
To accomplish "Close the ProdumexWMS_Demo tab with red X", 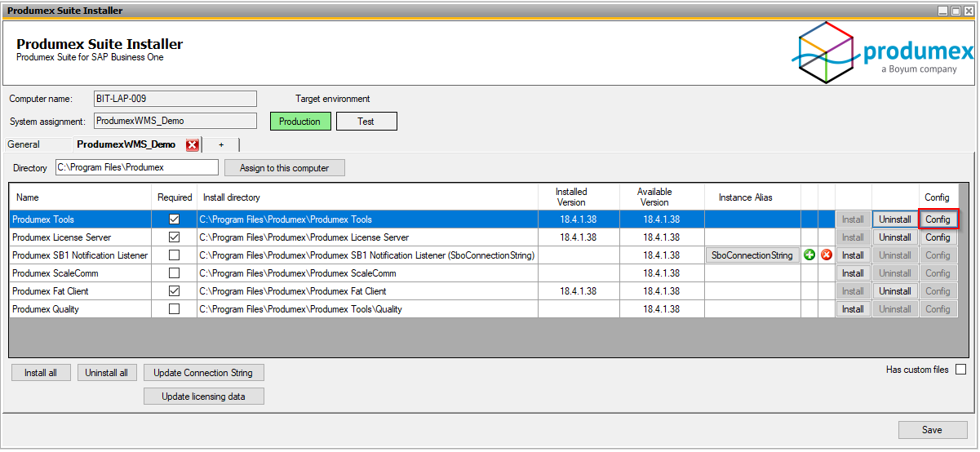I will point(193,145).
